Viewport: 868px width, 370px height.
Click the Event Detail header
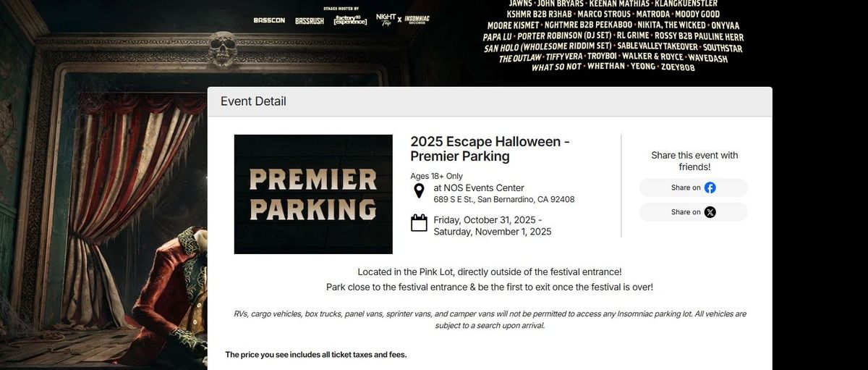253,101
